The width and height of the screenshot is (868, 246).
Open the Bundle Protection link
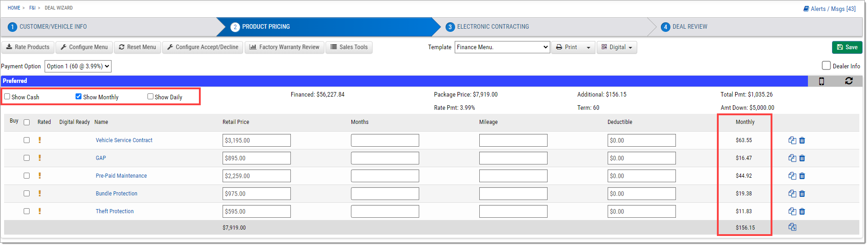pos(117,194)
